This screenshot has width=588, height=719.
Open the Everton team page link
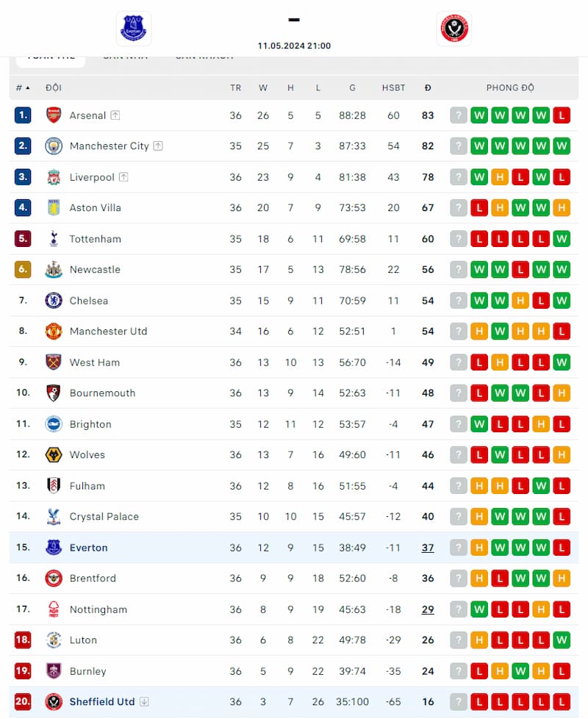point(89,548)
